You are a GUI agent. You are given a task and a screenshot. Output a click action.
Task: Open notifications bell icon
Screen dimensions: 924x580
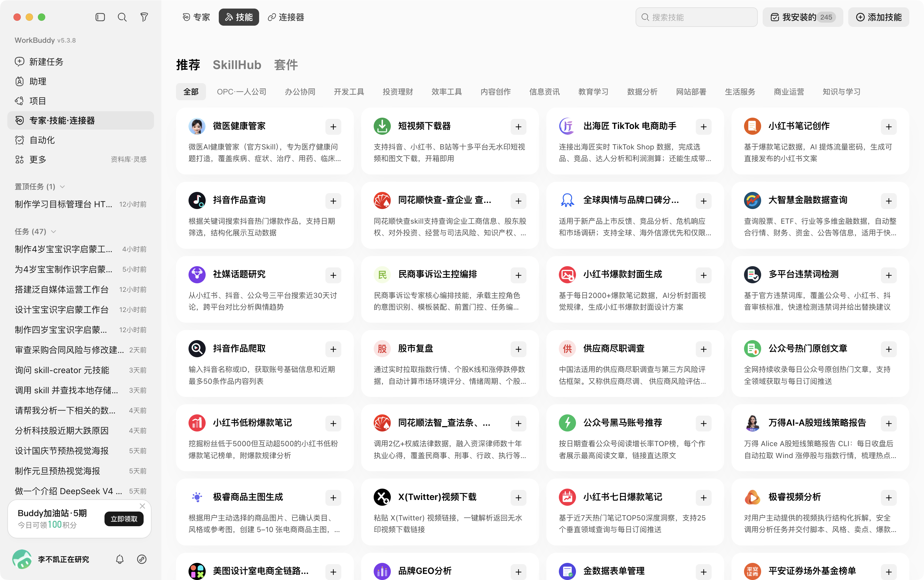coord(120,559)
